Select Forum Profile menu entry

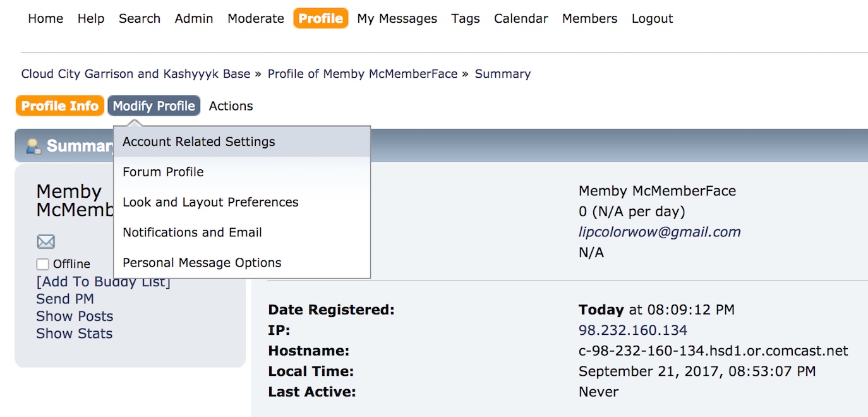pos(163,172)
